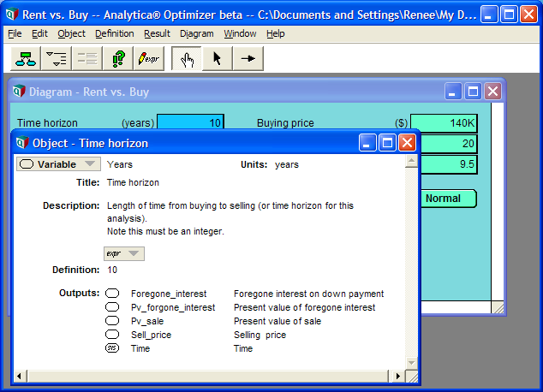Viewport: 543px width, 392px height.
Task: Open the Result menu
Action: pos(157,33)
